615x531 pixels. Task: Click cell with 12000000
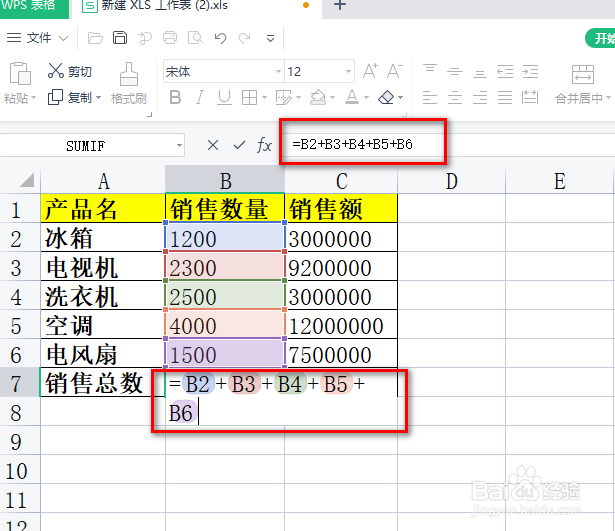(x=341, y=325)
